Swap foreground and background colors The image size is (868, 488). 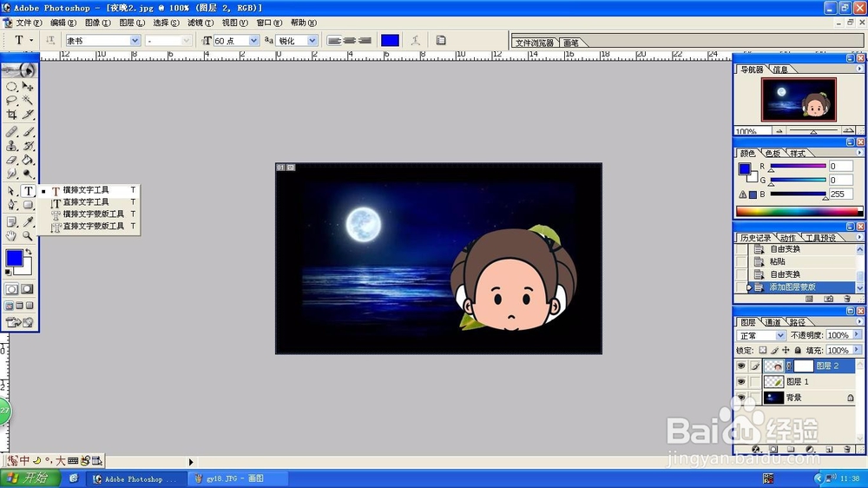[29, 252]
